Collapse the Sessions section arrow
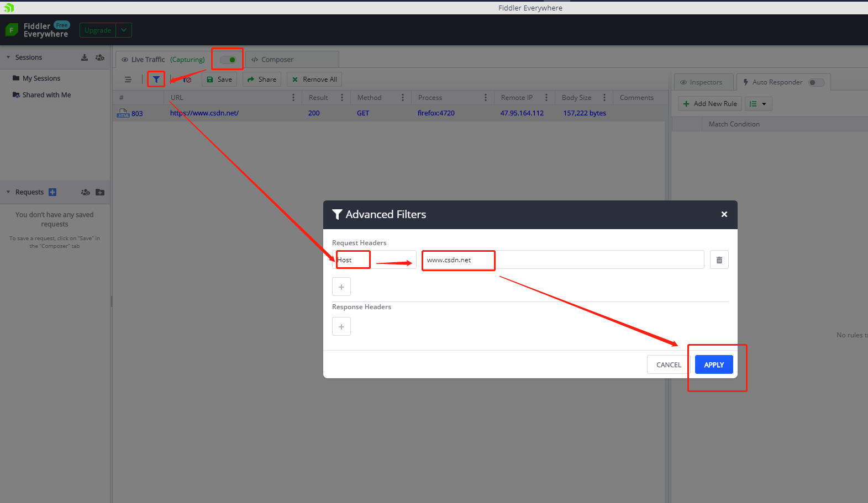The image size is (868, 503). point(8,57)
